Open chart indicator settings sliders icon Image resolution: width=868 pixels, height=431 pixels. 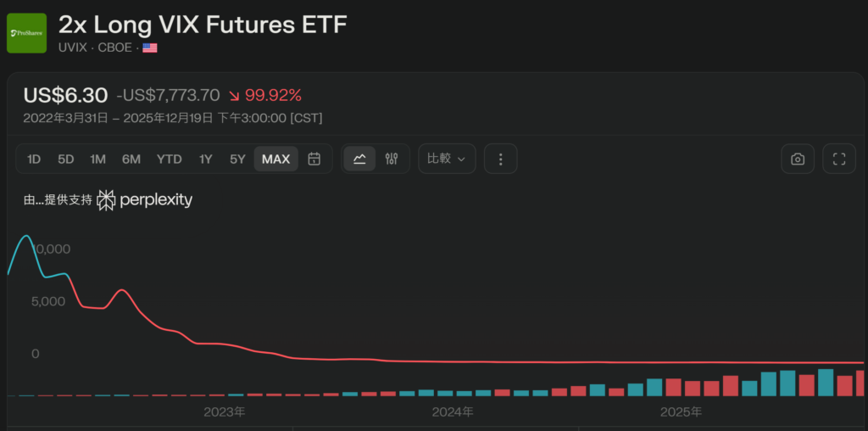tap(392, 159)
